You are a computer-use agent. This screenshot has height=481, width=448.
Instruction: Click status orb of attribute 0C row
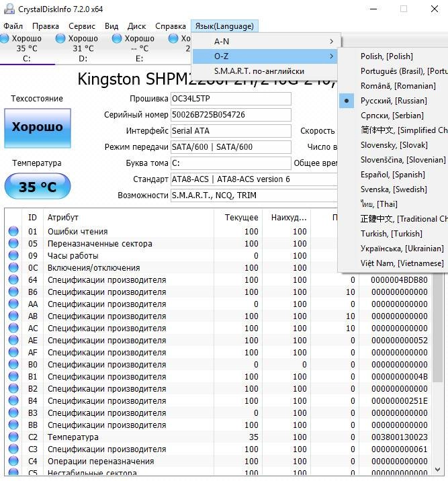coord(13,267)
